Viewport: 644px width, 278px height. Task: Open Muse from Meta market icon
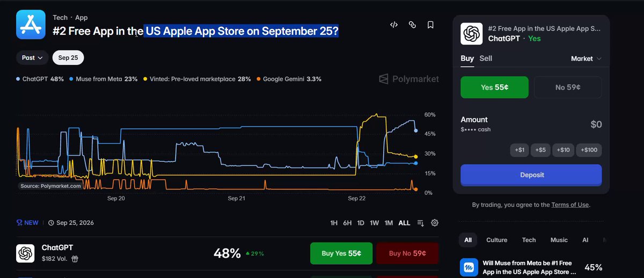point(469,267)
